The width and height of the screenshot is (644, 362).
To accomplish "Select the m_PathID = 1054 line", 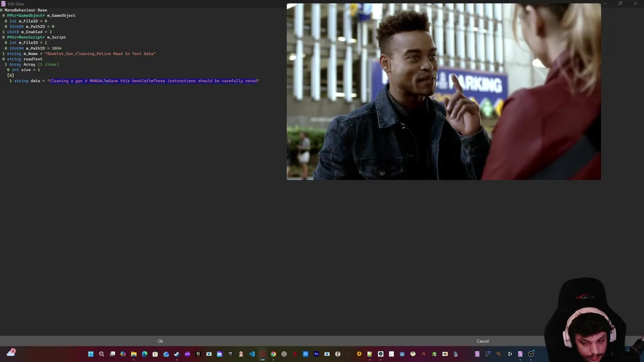I will (x=33, y=48).
